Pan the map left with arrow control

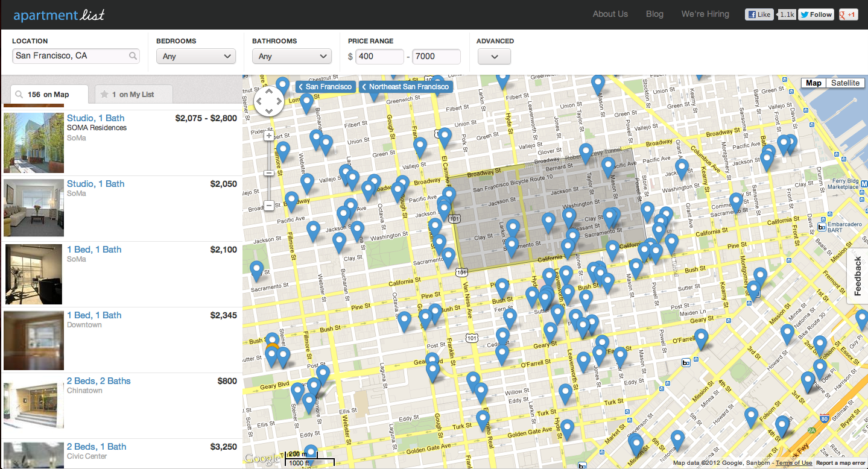point(259,102)
